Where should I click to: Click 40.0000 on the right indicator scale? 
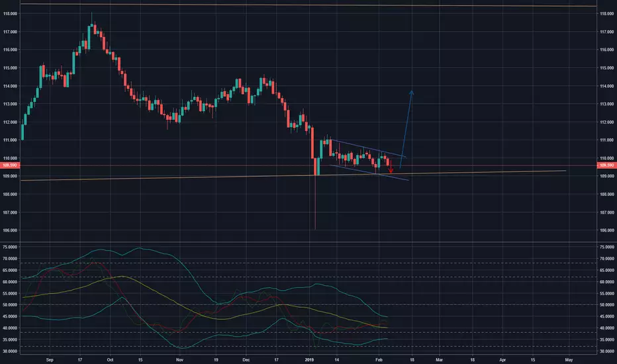pyautogui.click(x=607, y=328)
